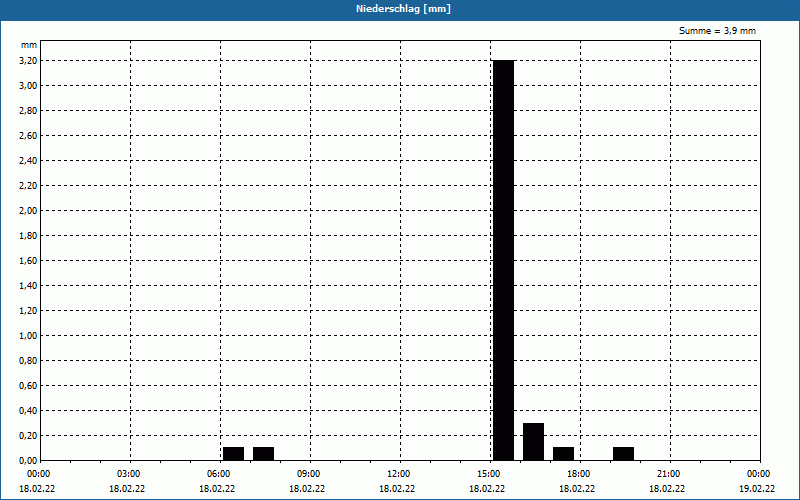The width and height of the screenshot is (800, 500).
Task: Select the small bar after 19:00
Action: coord(623,454)
